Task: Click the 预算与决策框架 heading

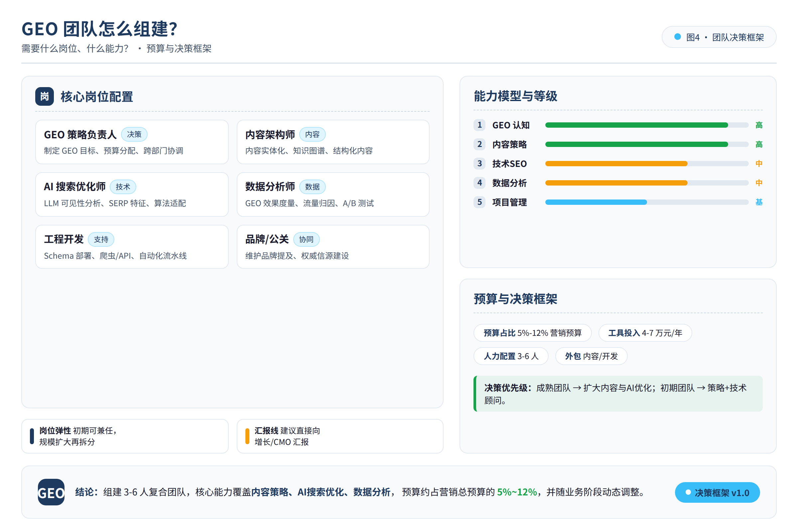Action: [515, 299]
